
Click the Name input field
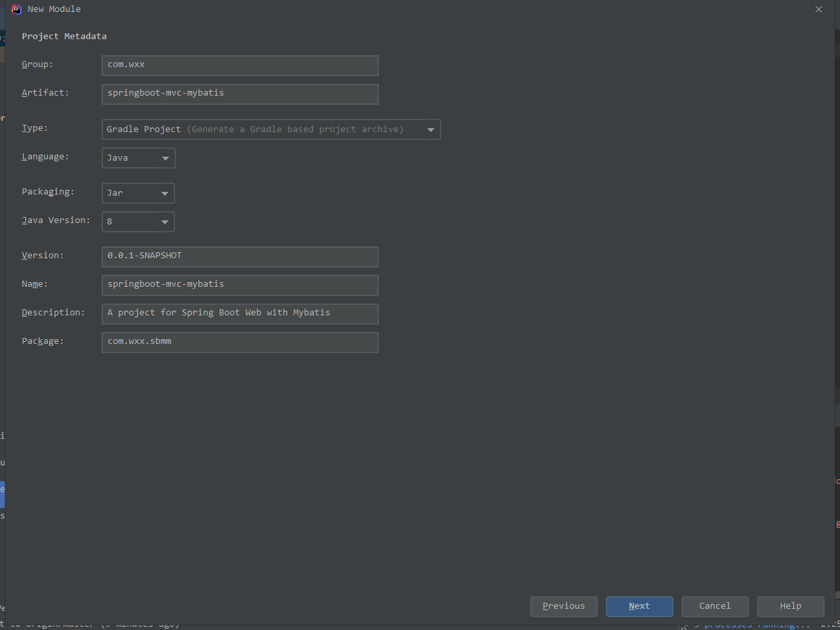(x=240, y=285)
